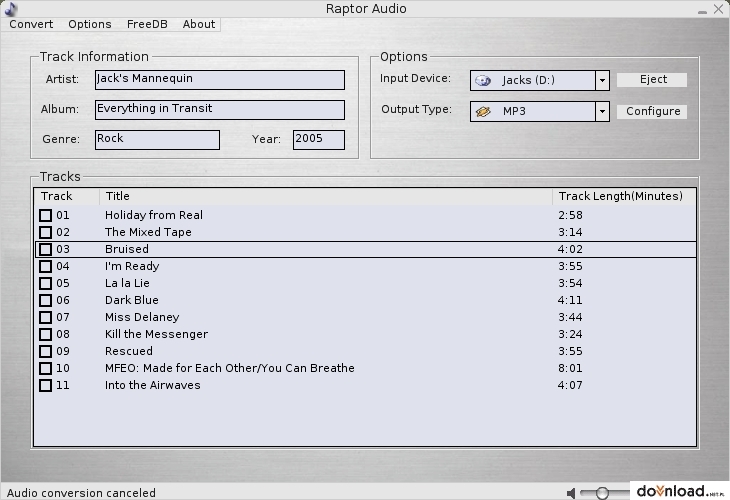Check track 07 Miss Delaney
Screen dimensions: 730x500
tap(46, 318)
